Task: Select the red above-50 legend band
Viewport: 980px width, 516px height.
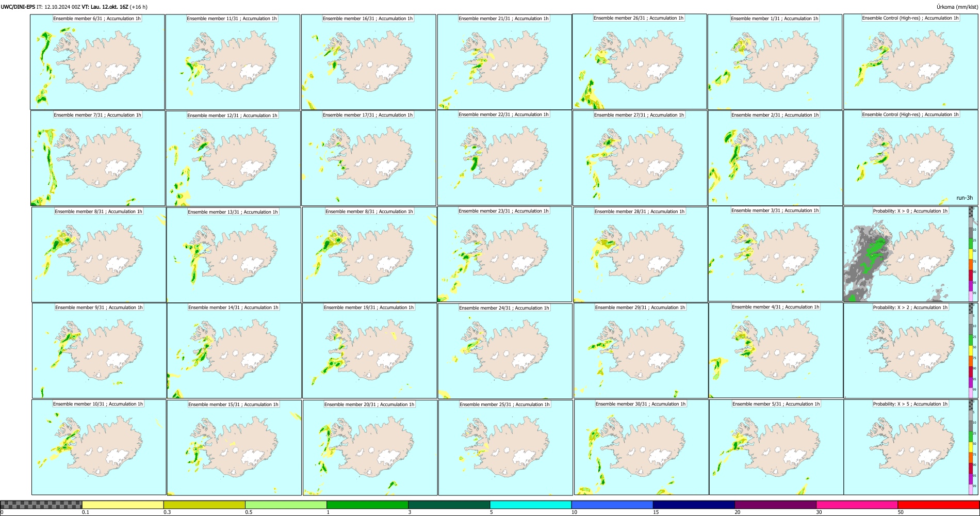Action: (x=938, y=505)
